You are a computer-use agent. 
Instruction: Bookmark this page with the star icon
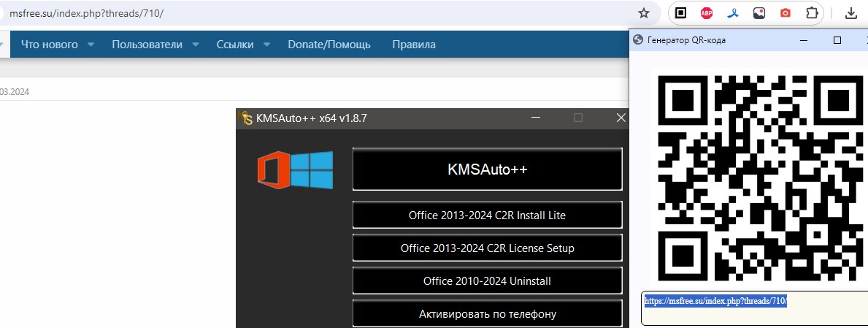(x=643, y=13)
